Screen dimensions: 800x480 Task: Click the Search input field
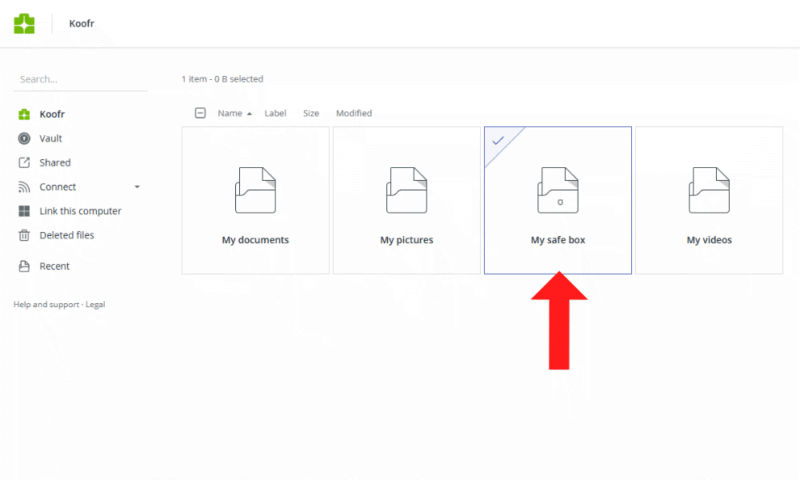coord(80,79)
